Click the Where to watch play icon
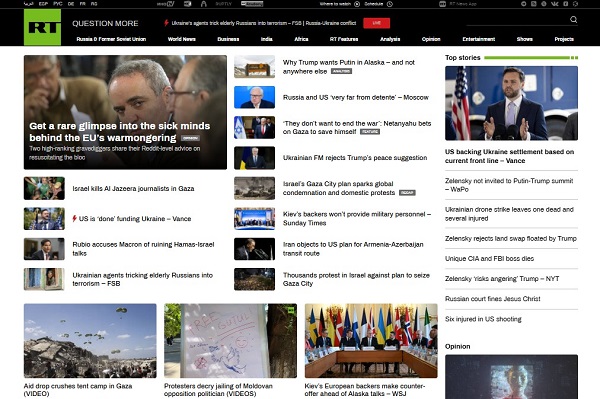This screenshot has width=600, height=399. (x=357, y=4)
